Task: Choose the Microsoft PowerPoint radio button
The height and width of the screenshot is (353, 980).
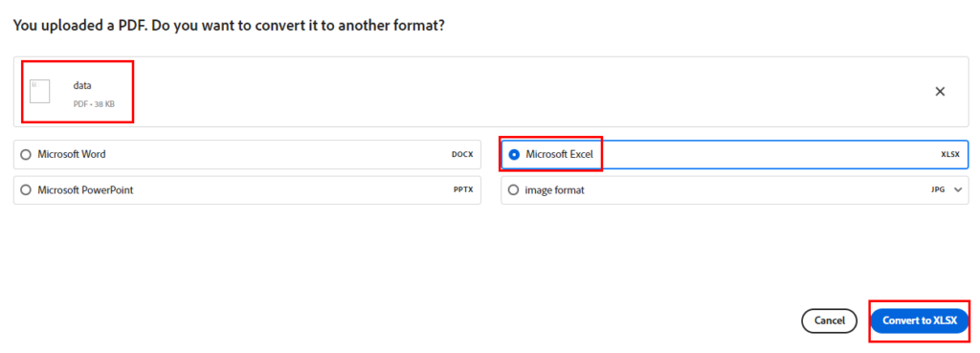Action: [x=26, y=190]
